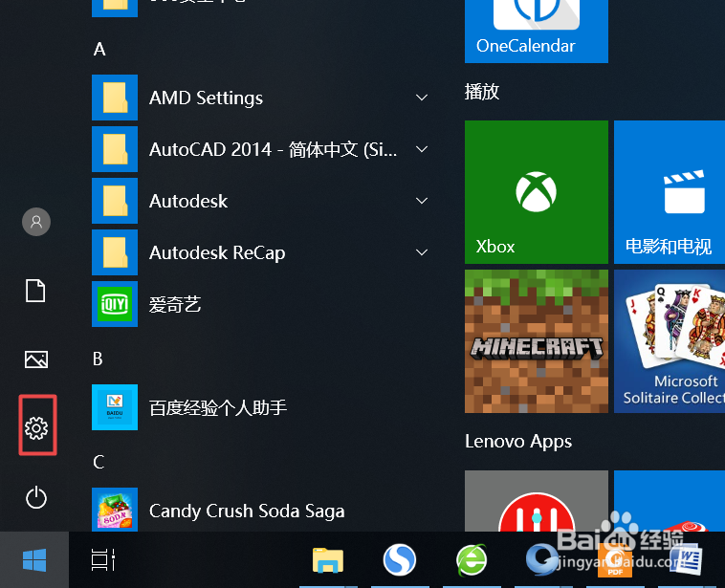Click the AMD Settings folder icon
Image resolution: width=725 pixels, height=588 pixels.
115,98
